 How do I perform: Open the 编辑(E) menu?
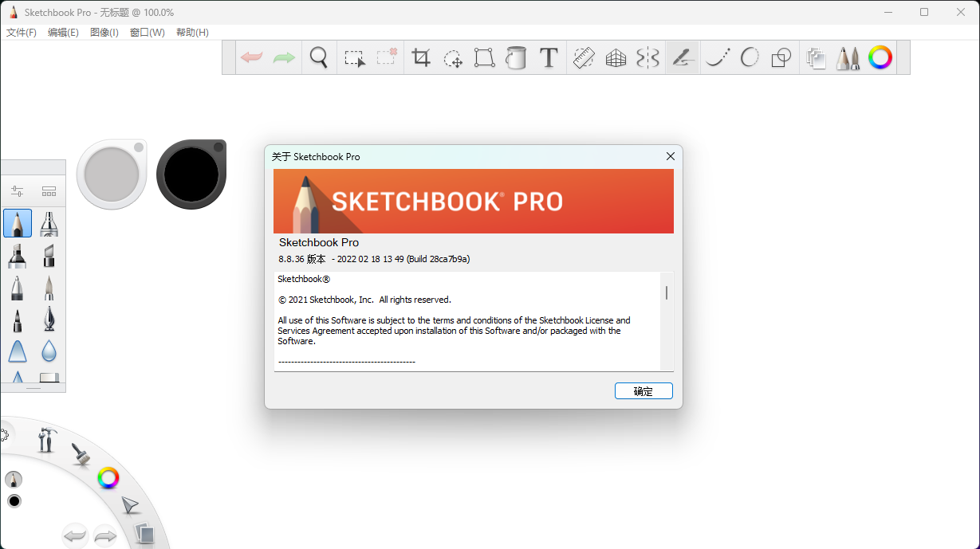pyautogui.click(x=63, y=33)
